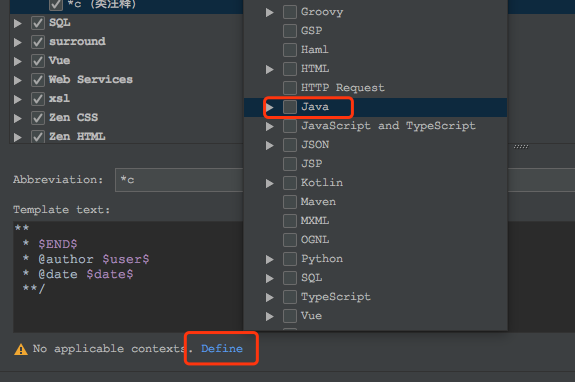Screen dimensions: 575x382
Task: Check the JSP context checkbox
Action: 290,164
